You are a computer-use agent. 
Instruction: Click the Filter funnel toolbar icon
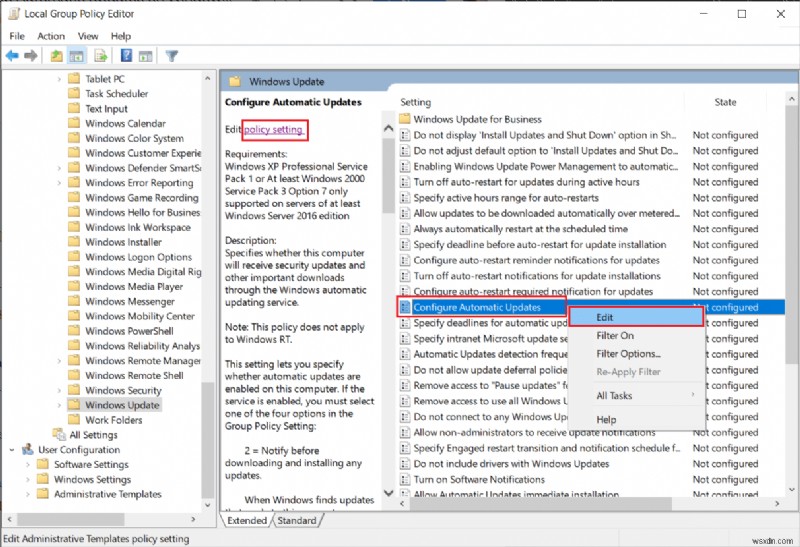(x=171, y=56)
